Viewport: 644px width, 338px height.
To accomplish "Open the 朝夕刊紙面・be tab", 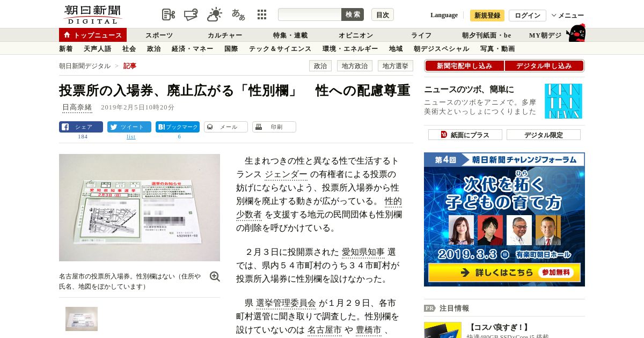I will tap(487, 35).
